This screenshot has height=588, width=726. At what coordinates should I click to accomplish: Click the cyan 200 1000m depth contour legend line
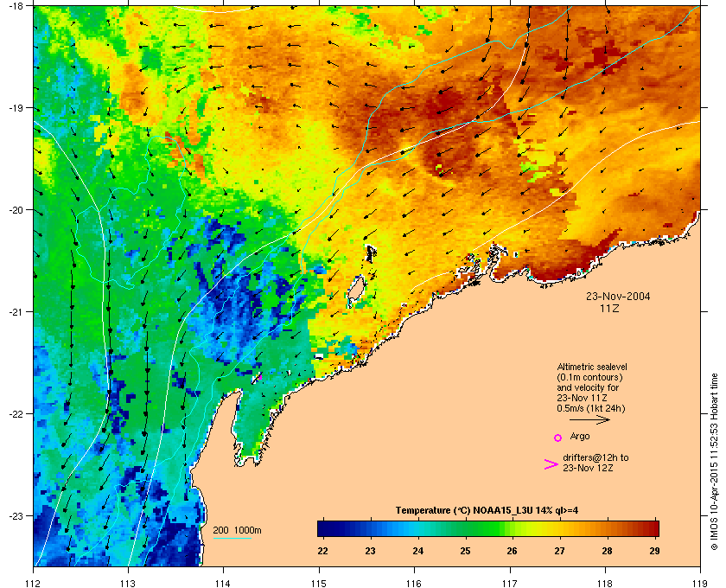click(x=232, y=539)
